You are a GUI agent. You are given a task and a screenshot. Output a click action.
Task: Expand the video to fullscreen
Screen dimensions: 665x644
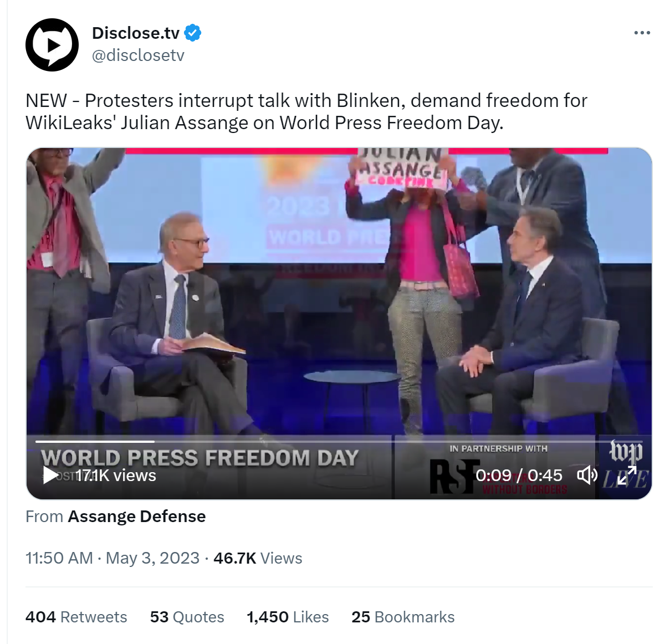pos(627,475)
